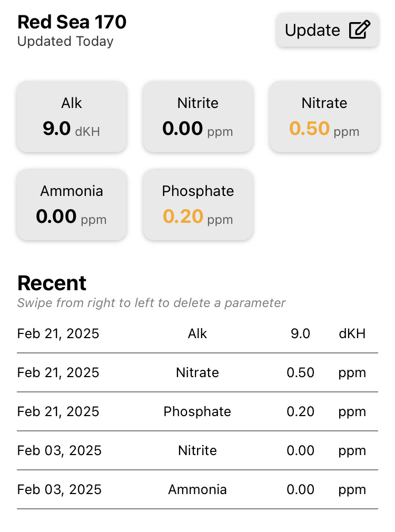Tap the Nitrate parameter card

(324, 117)
